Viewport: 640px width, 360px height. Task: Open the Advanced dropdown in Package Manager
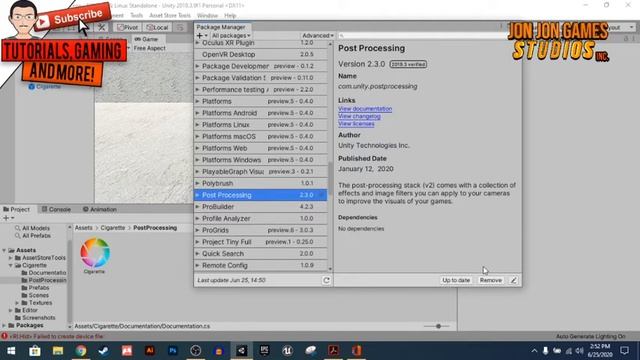click(318, 36)
